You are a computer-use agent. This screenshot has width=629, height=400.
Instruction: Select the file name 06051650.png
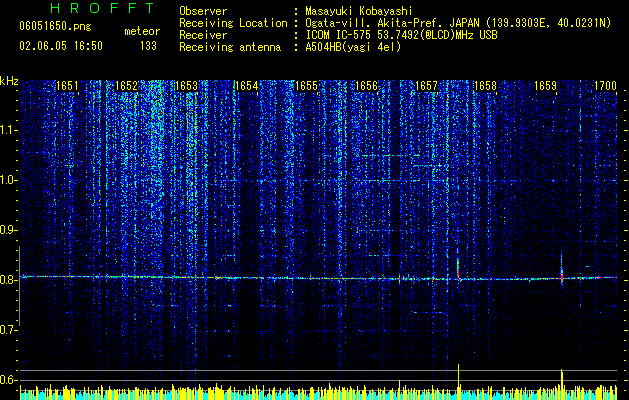pos(55,26)
